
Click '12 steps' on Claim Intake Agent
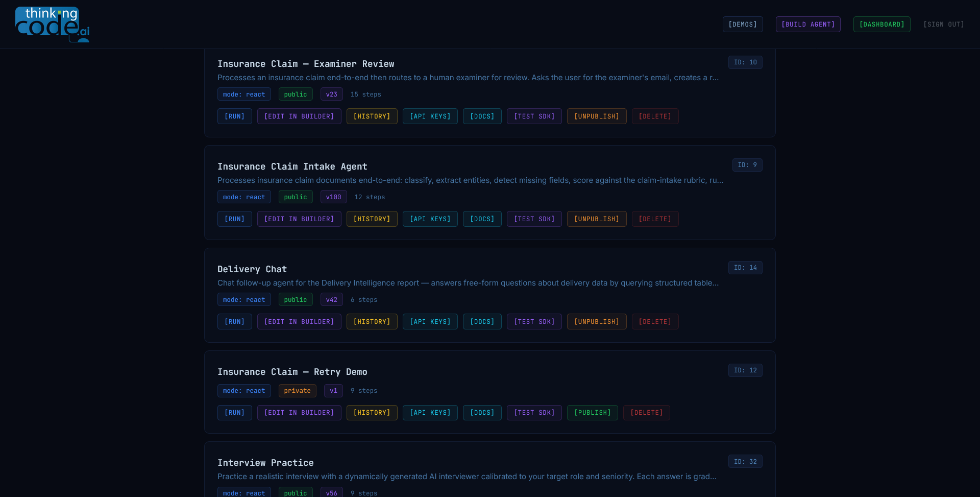pos(370,197)
